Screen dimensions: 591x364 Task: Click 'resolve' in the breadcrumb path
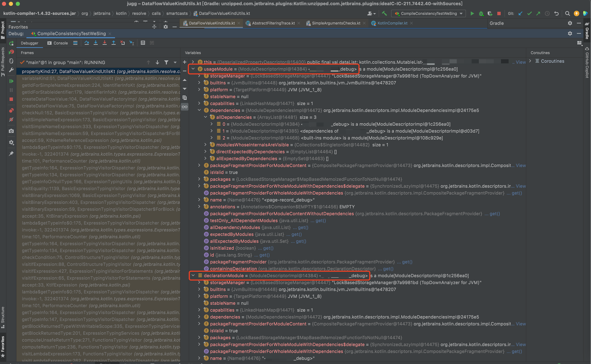[x=139, y=13]
